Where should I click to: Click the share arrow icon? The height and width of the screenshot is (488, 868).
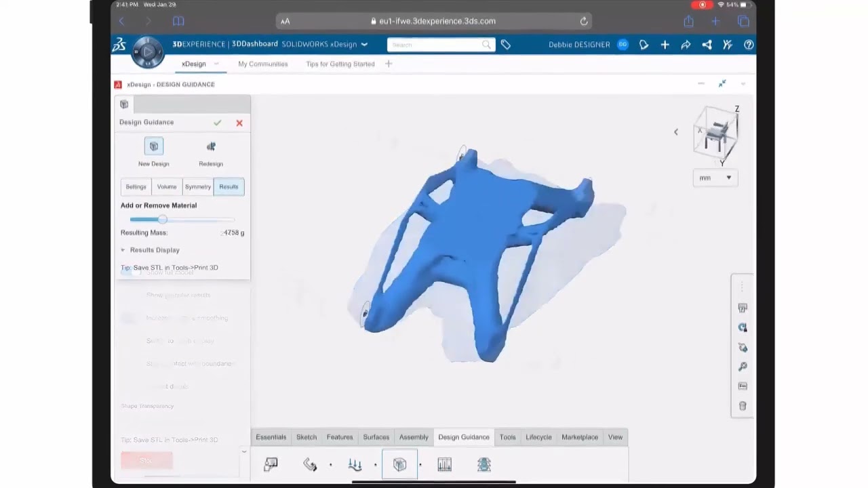click(686, 45)
